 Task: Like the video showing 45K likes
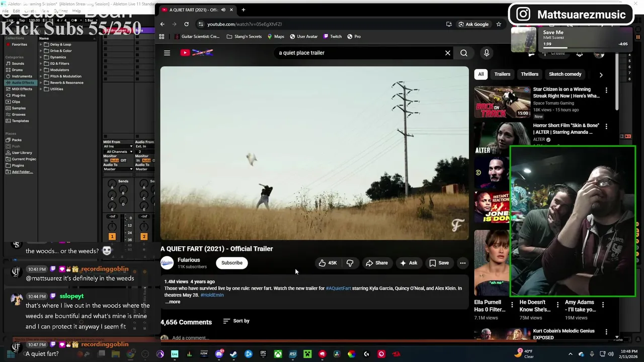coord(328,263)
